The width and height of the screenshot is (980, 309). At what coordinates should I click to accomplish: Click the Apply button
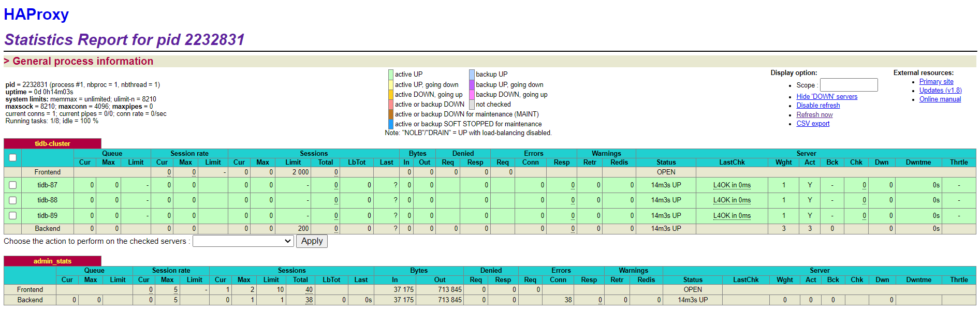312,241
